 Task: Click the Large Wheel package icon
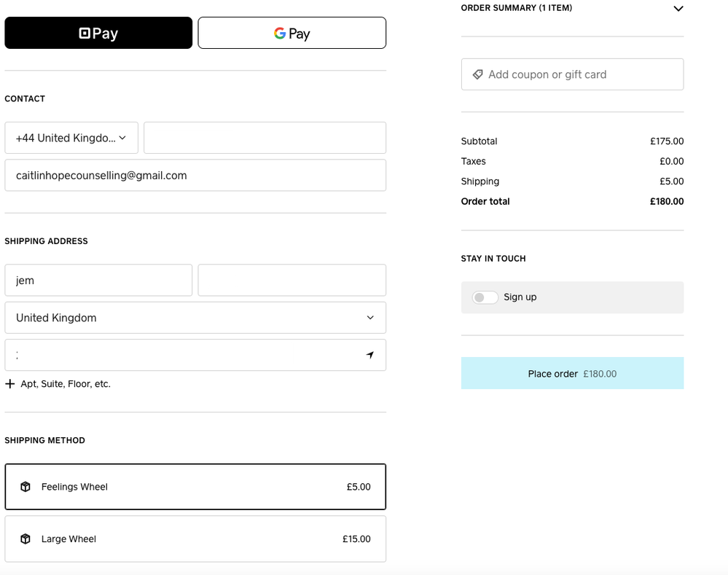(x=26, y=539)
